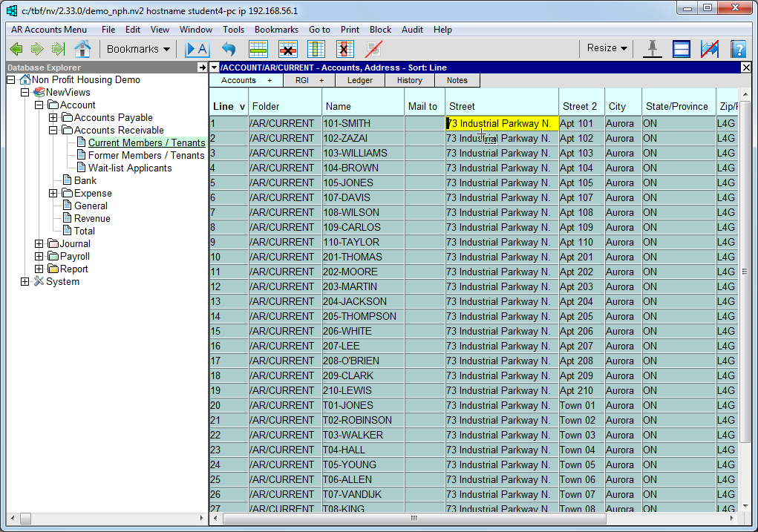758x532 pixels.
Task: Go to the home screen icon
Action: (82, 50)
